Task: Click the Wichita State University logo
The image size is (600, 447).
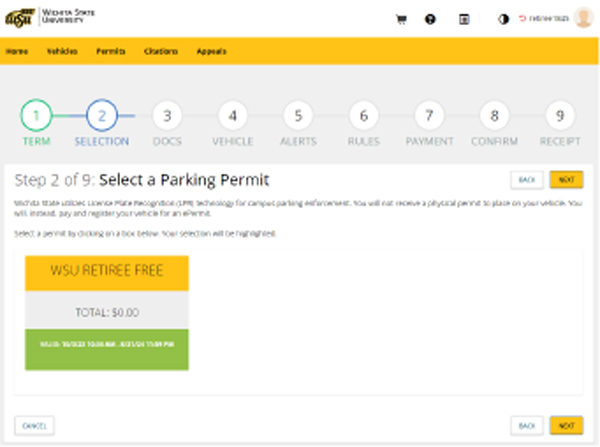Action: (x=50, y=18)
